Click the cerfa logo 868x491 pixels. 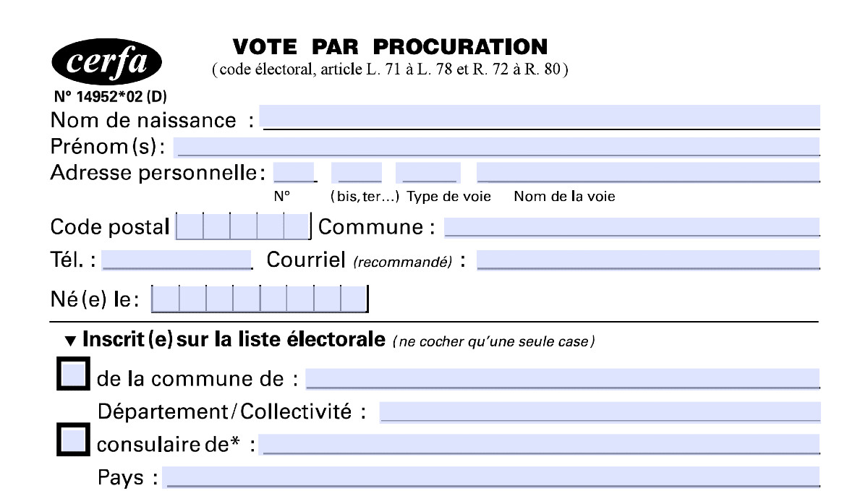107,63
